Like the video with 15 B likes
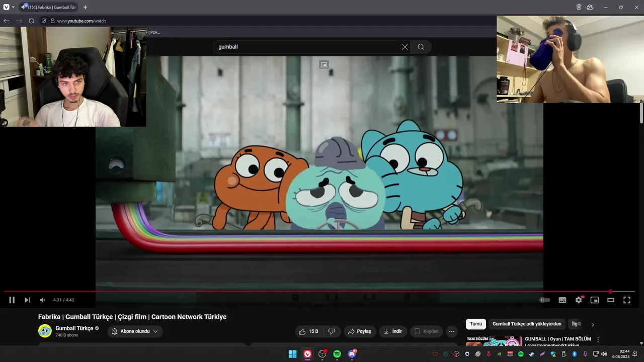 tap(308, 331)
